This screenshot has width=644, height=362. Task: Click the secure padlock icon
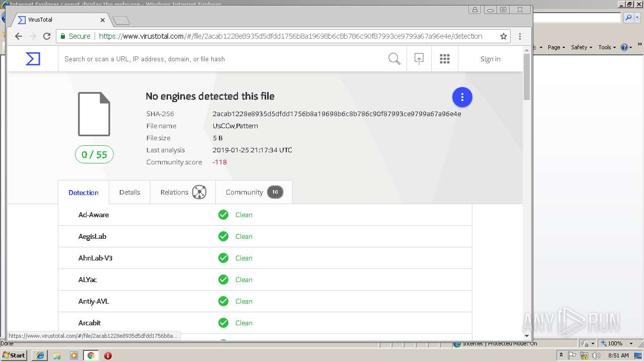[63, 36]
